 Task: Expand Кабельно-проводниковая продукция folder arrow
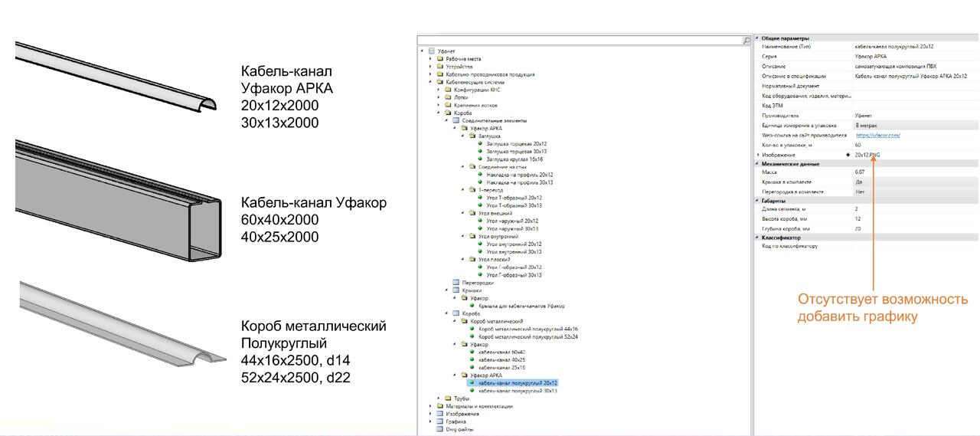[430, 74]
